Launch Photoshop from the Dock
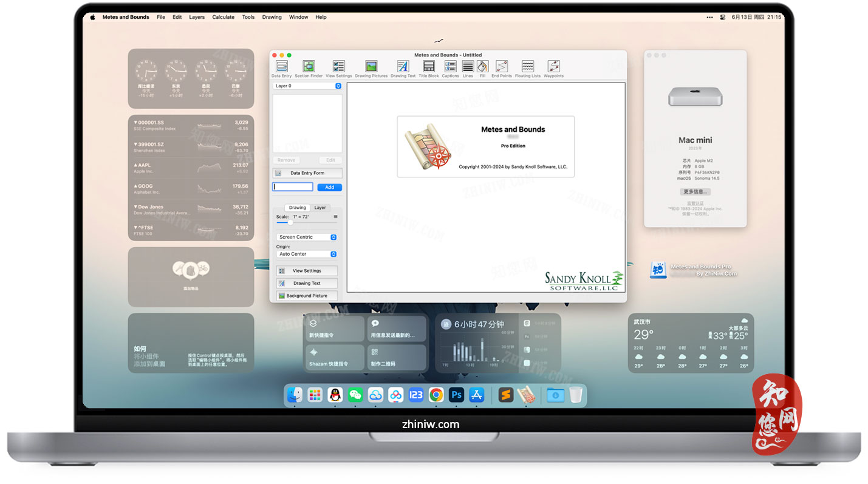This screenshot has width=868, height=484. pyautogui.click(x=456, y=395)
